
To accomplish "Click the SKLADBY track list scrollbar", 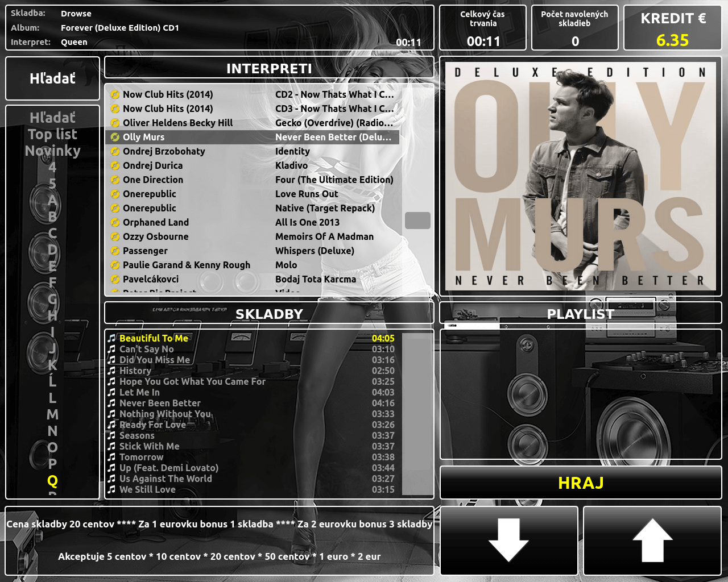I will [x=417, y=414].
